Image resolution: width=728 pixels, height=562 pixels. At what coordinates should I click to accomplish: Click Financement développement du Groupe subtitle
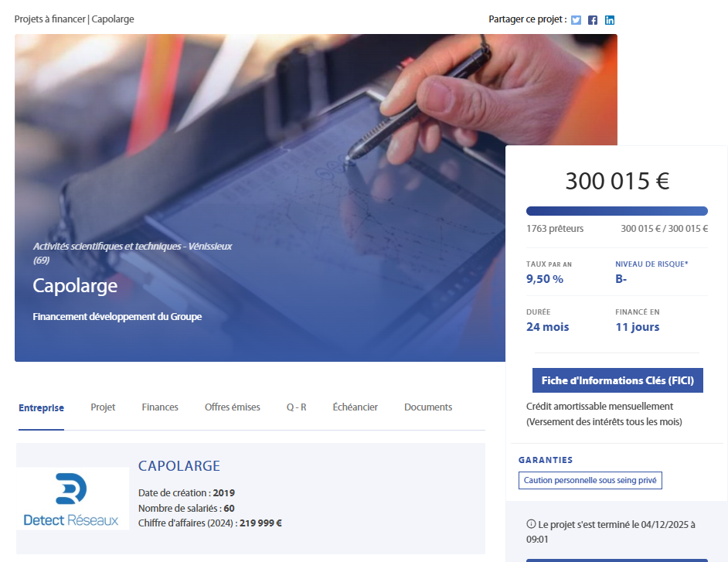coord(117,317)
